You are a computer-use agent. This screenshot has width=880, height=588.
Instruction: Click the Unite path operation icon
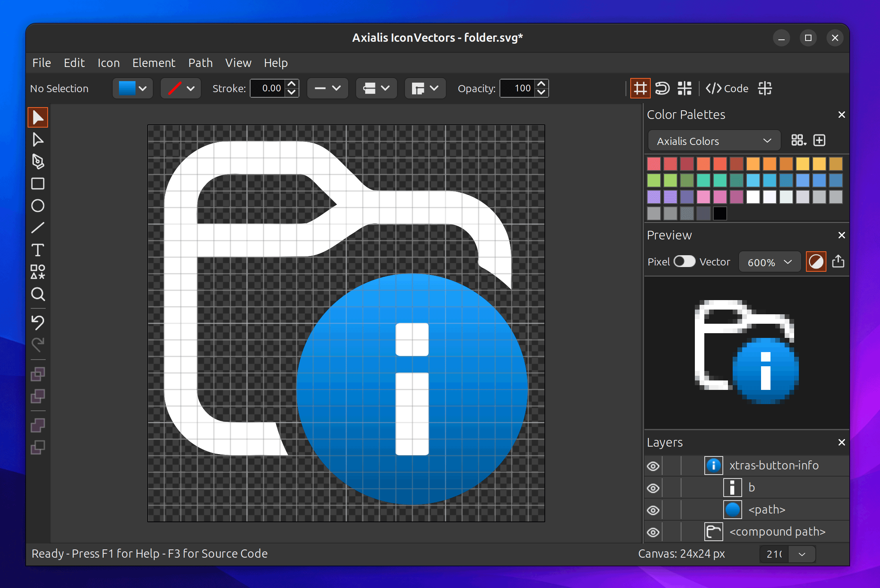[38, 374]
